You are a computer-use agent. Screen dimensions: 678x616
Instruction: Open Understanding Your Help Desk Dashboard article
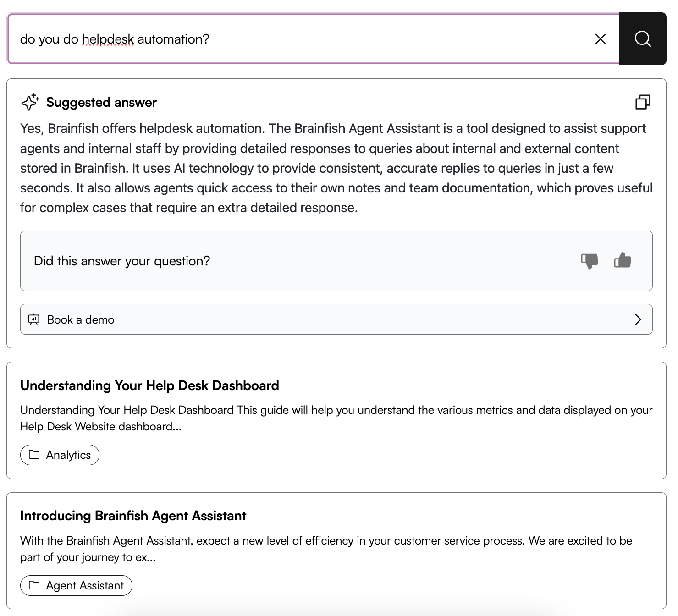click(x=149, y=385)
